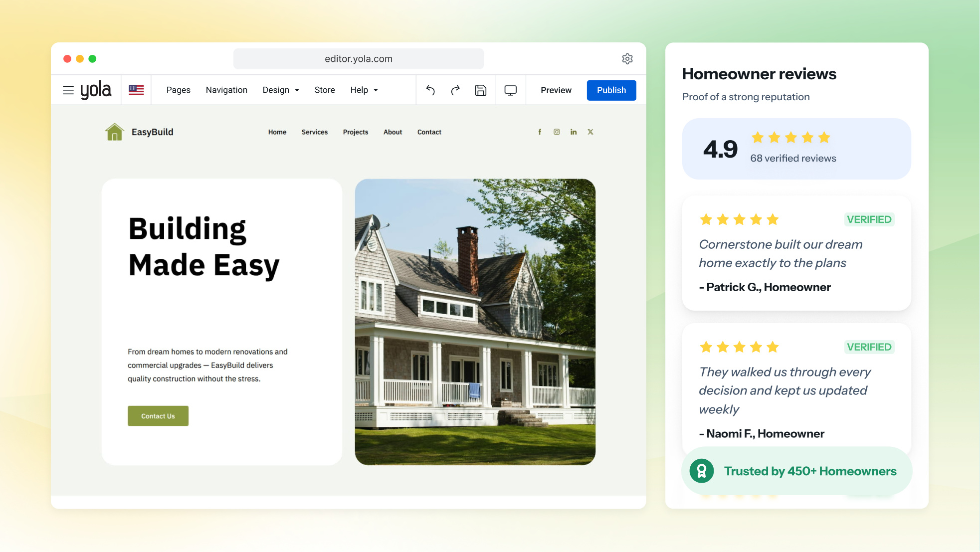Image resolution: width=980 pixels, height=552 pixels.
Task: Click the Facebook icon in site header
Action: pyautogui.click(x=540, y=132)
